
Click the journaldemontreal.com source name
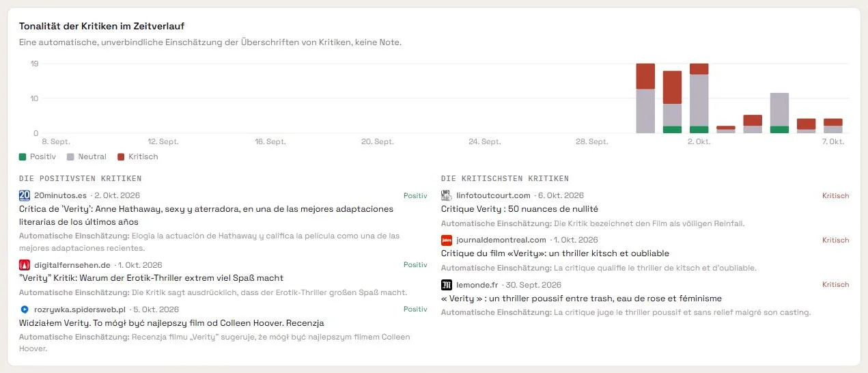pyautogui.click(x=501, y=240)
